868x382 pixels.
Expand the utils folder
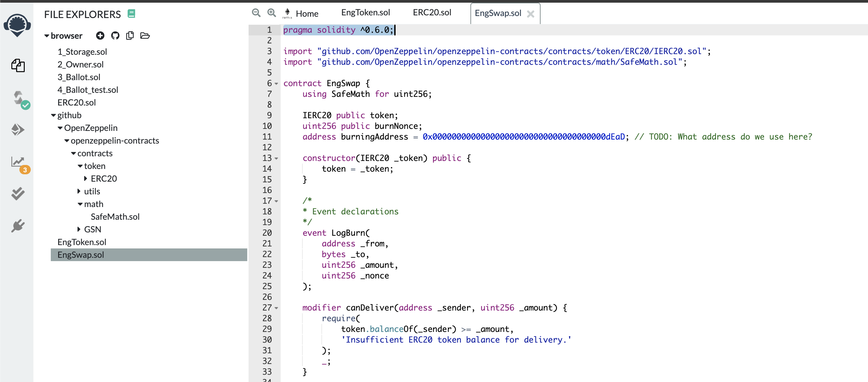79,191
